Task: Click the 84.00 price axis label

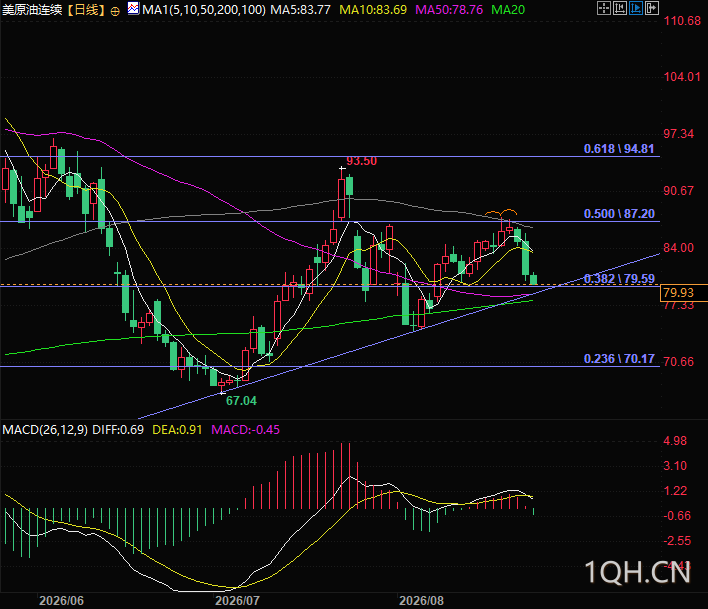Action: coord(678,247)
